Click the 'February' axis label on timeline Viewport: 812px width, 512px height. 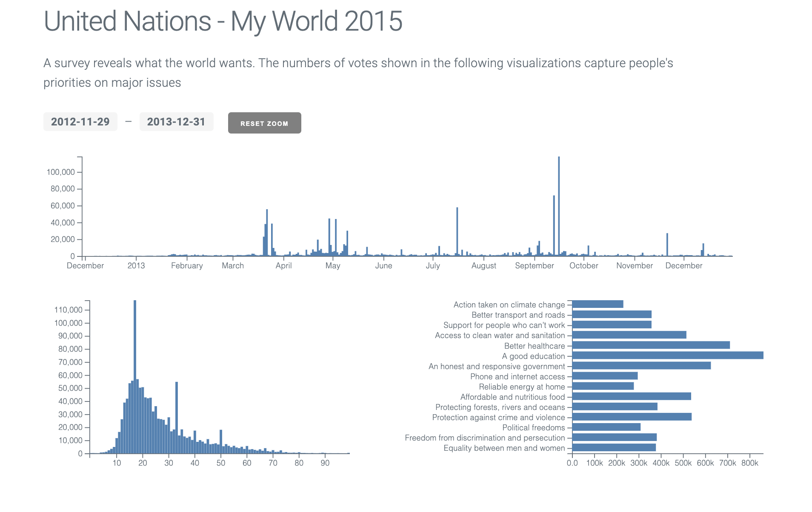coord(187,265)
